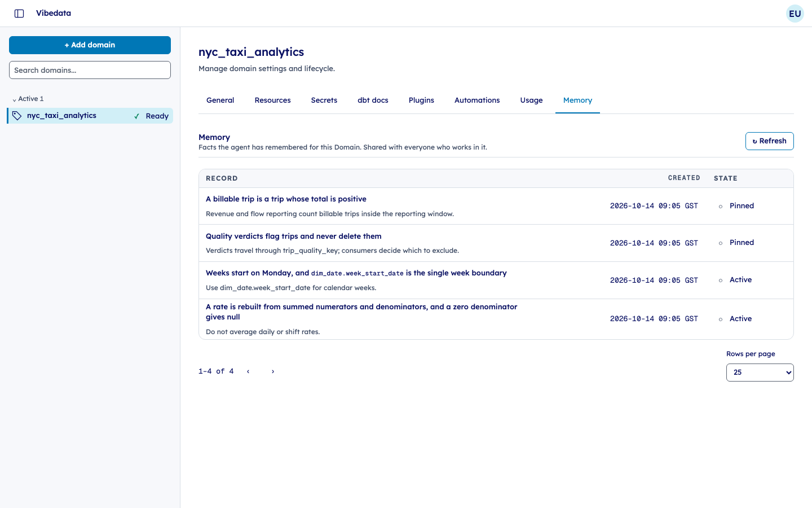Viewport: 812px width, 508px height.
Task: Click state circle icon for billable trip record
Action: tap(721, 207)
